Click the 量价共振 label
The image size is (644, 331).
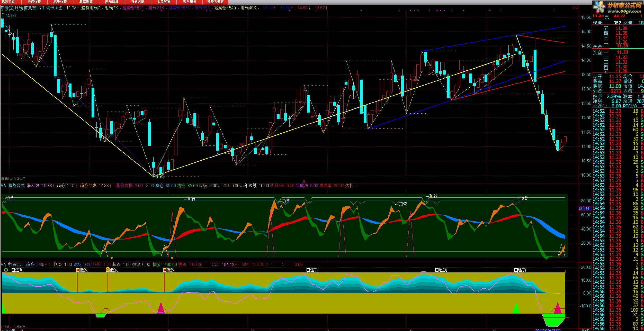125,186
